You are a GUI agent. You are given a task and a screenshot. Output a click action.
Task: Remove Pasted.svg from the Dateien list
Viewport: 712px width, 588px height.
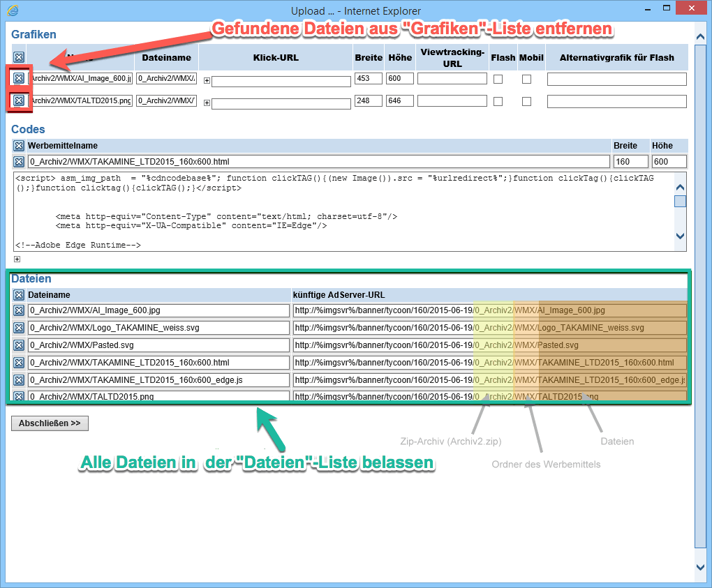click(19, 345)
